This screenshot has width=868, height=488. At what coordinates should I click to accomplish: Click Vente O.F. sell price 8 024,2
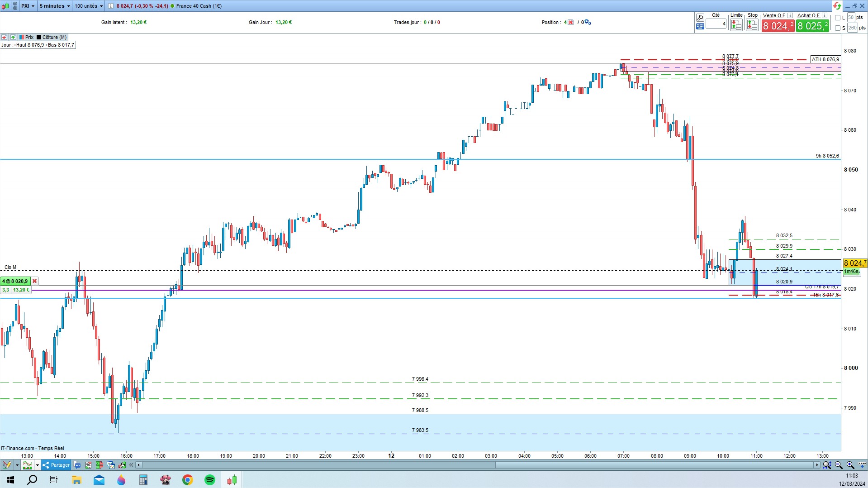coord(778,26)
